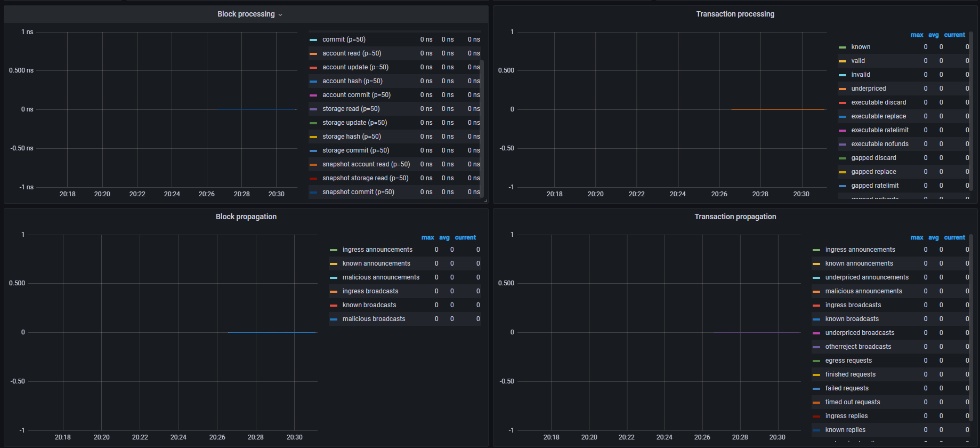Toggle known replies series

845,430
